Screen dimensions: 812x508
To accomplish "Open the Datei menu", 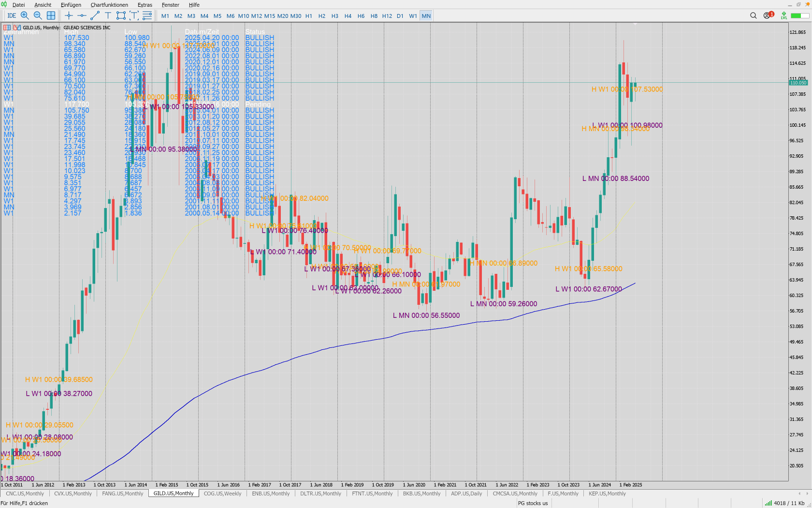I will pos(19,5).
